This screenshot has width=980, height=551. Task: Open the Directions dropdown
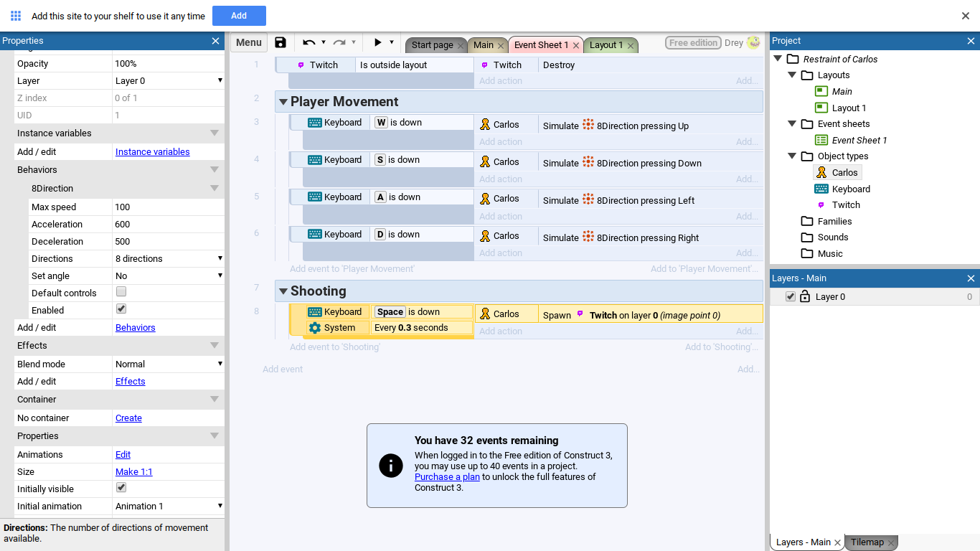point(169,258)
